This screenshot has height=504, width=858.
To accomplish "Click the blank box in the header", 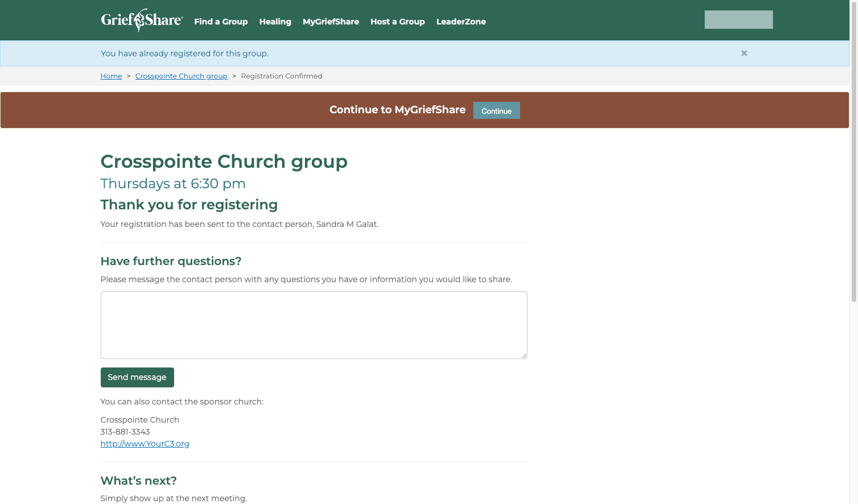I will coord(739,20).
